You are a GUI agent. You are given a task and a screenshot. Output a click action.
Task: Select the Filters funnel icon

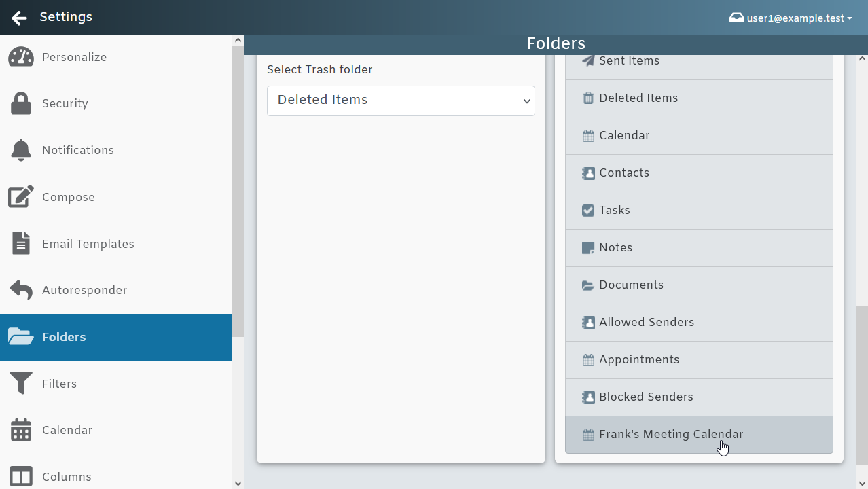(x=20, y=383)
